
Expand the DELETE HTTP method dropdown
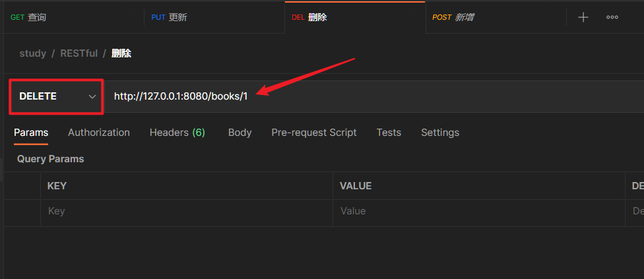coord(57,96)
